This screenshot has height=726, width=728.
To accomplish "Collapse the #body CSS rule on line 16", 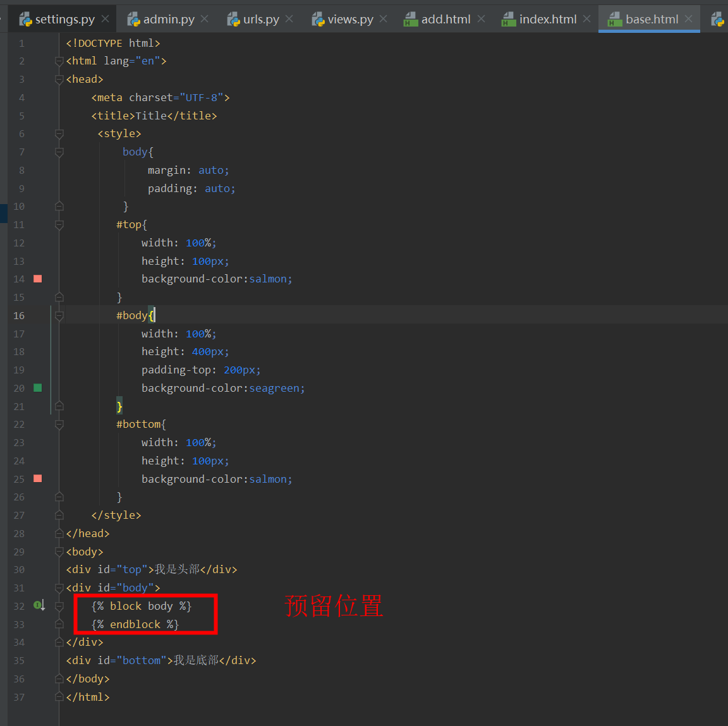I will 59,316.
